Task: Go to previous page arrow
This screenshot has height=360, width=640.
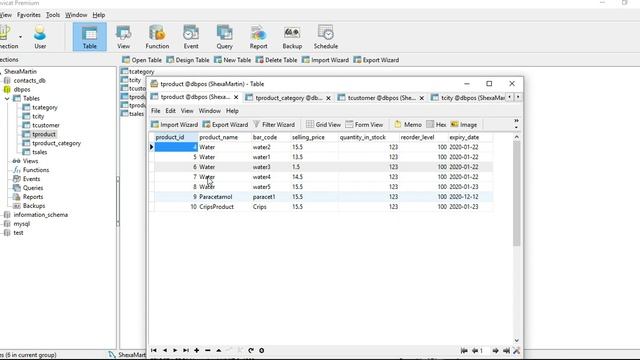Action: tap(475, 351)
